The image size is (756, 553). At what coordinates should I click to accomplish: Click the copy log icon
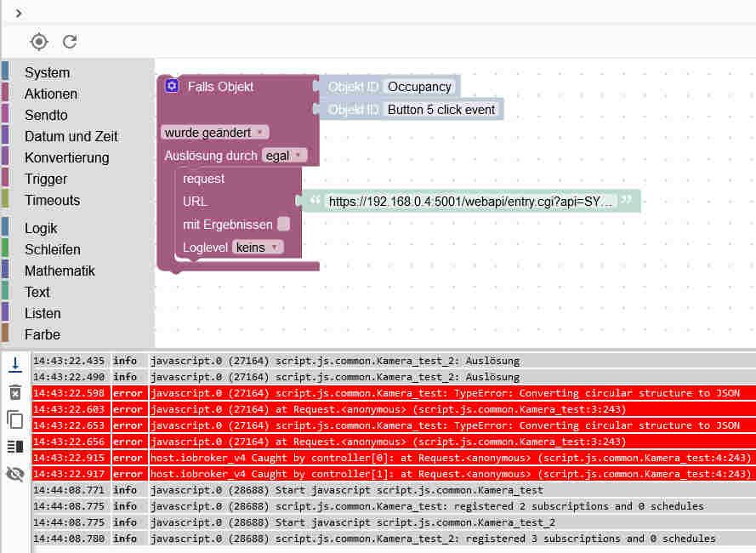click(14, 419)
